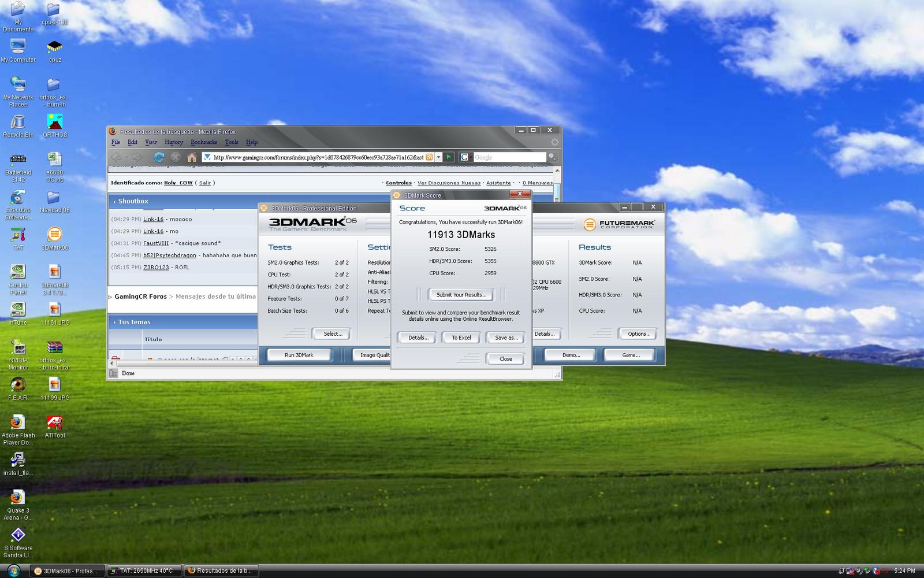The image size is (924, 578).
Task: Click Options button under Results
Action: click(x=639, y=334)
